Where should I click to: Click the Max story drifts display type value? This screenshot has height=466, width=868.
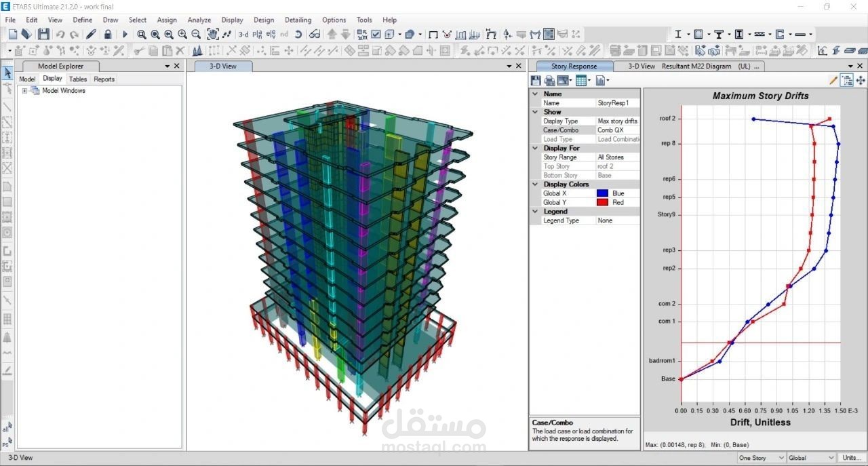click(617, 121)
